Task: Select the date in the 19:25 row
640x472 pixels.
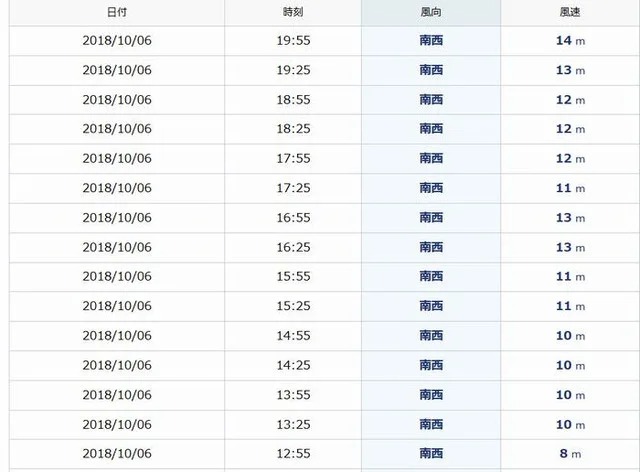Action: click(x=117, y=70)
